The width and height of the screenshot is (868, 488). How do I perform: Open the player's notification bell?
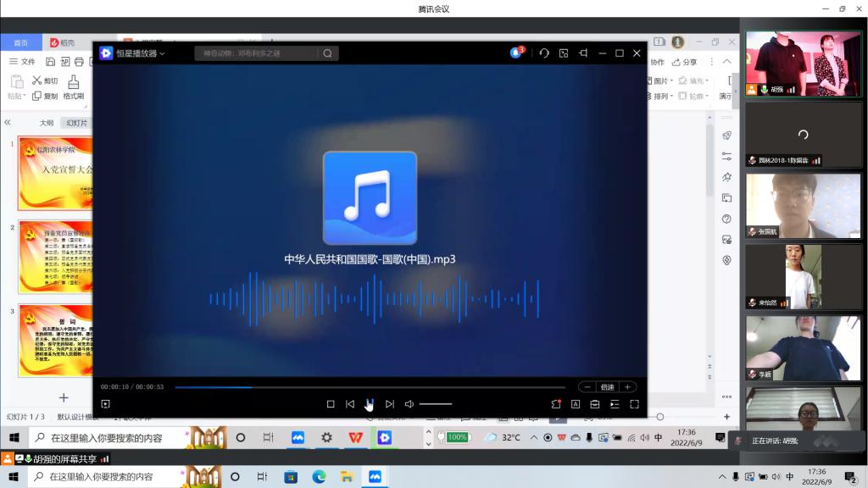point(515,53)
